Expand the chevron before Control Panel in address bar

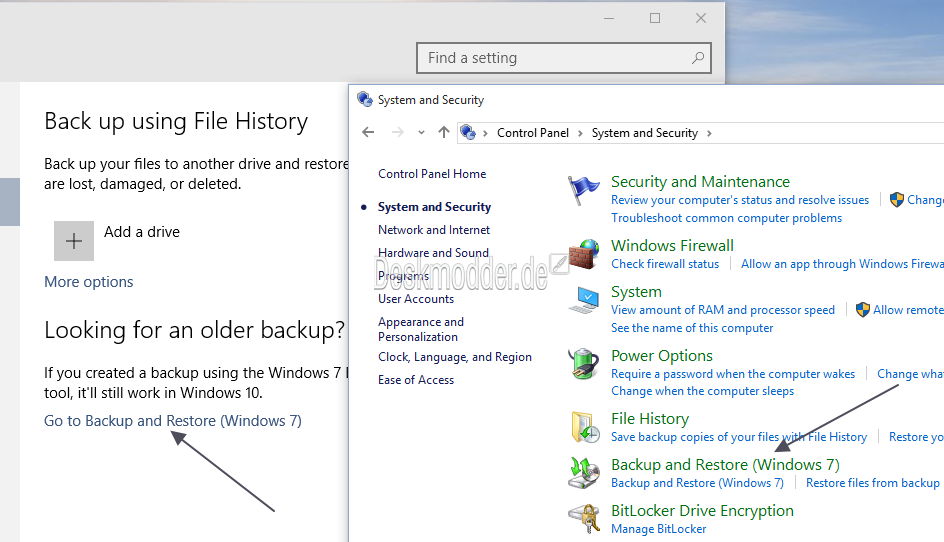click(x=485, y=133)
